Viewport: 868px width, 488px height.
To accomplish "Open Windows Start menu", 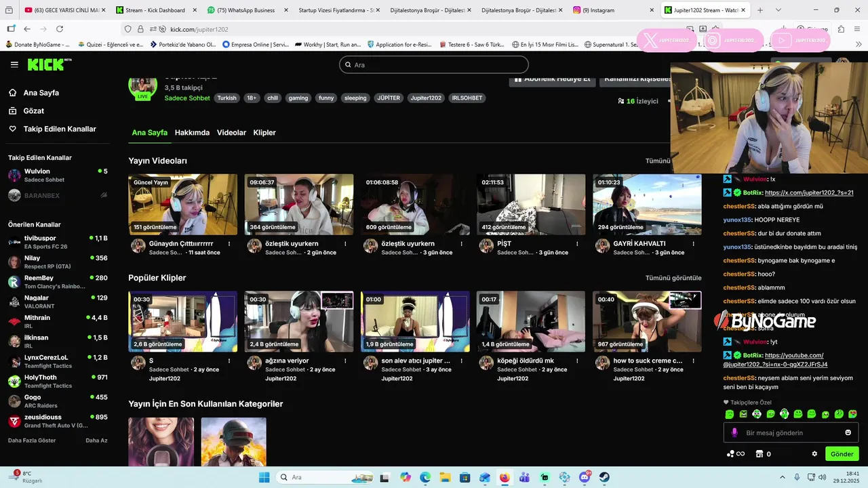I will [x=264, y=477].
